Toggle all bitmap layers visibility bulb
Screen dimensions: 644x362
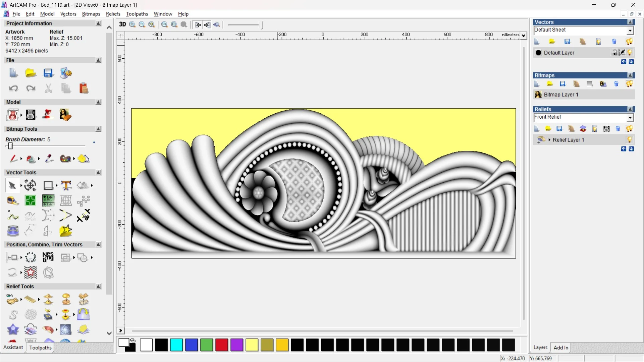click(629, 84)
